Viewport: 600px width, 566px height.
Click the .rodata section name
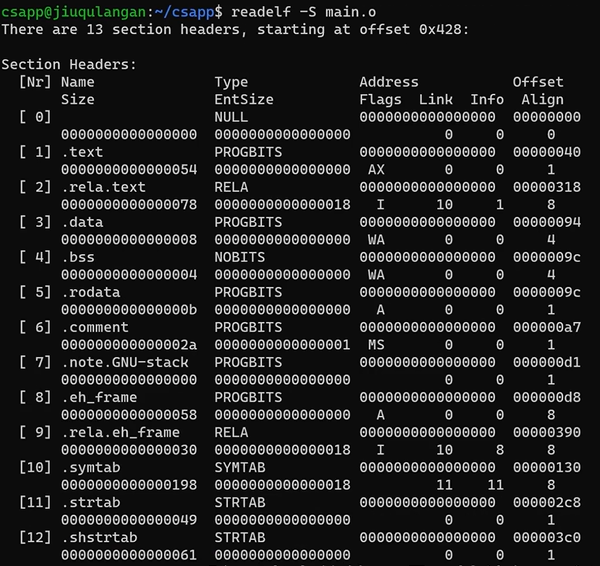[90, 291]
